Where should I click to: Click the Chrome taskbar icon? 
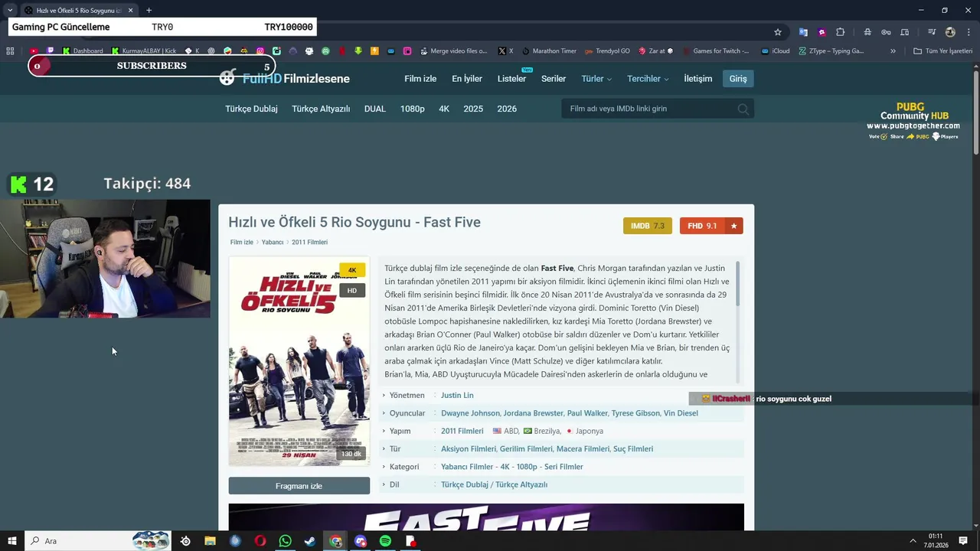point(335,541)
